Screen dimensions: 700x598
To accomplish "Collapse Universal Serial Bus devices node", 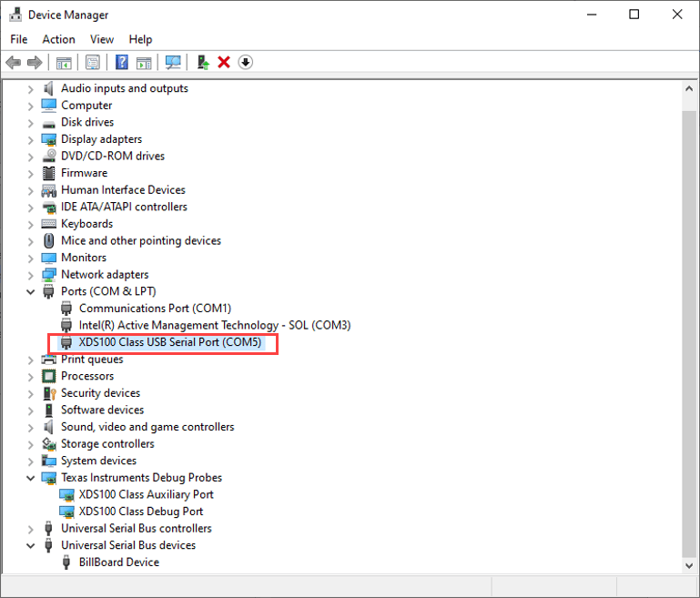I will [x=30, y=546].
